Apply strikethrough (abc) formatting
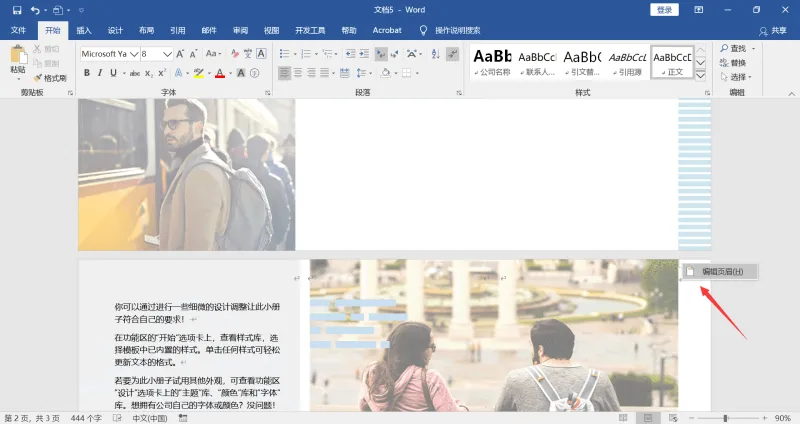The height and width of the screenshot is (424, 800). pyautogui.click(x=135, y=73)
